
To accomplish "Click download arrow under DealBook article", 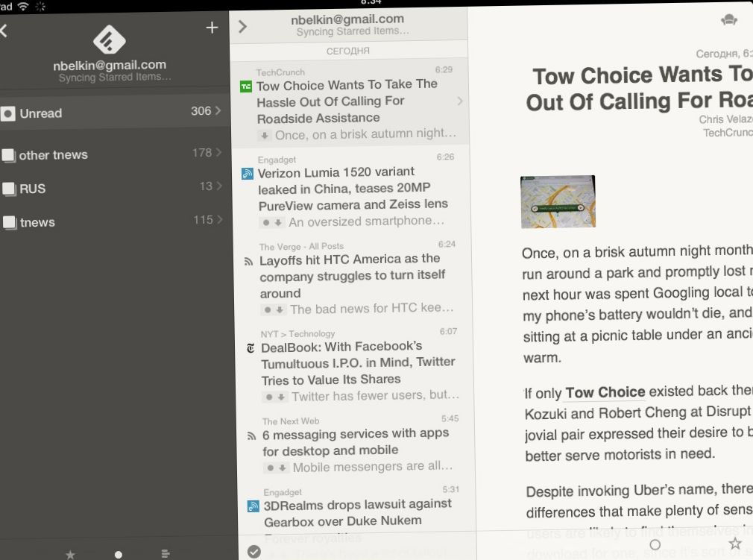I will pos(281,397).
